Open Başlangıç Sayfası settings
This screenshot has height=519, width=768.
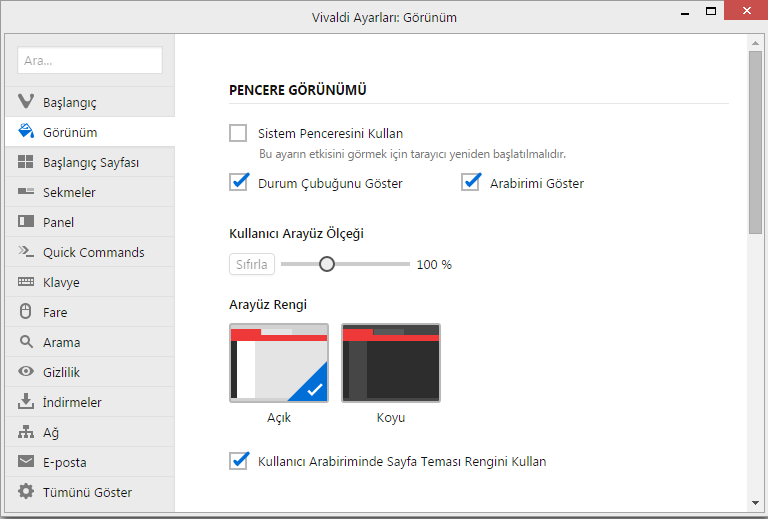tap(90, 162)
